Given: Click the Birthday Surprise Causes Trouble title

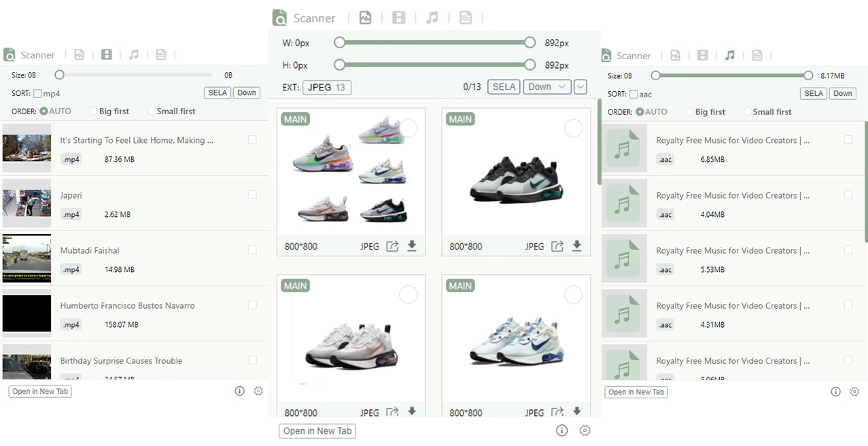Looking at the screenshot, I should [122, 360].
